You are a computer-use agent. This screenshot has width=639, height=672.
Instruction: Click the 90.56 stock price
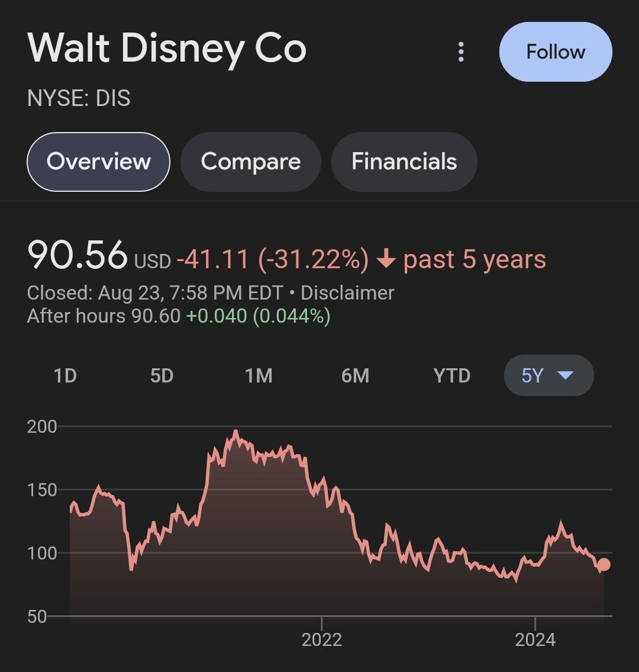coord(78,256)
